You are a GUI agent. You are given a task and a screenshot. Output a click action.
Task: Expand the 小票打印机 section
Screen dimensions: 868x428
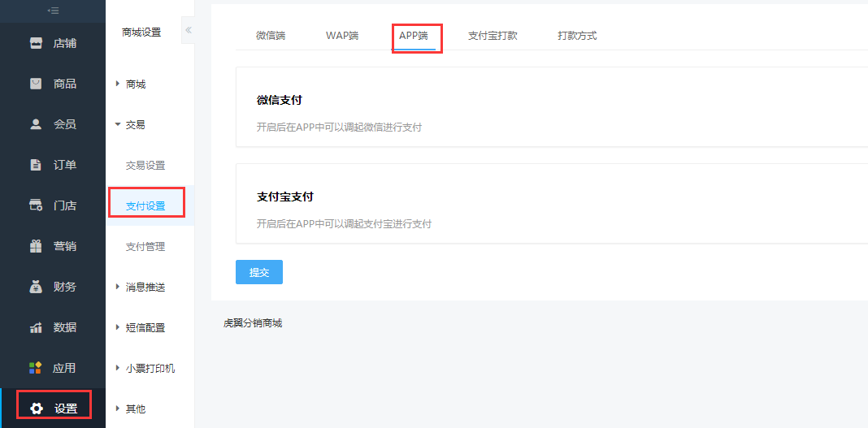150,368
